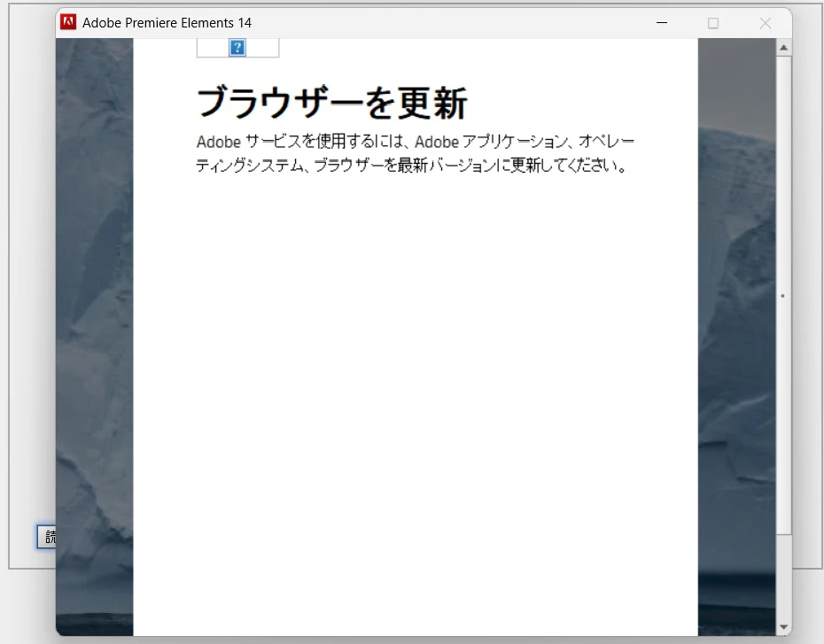
Task: Click the vertical scrollbar thumb
Action: (x=783, y=296)
